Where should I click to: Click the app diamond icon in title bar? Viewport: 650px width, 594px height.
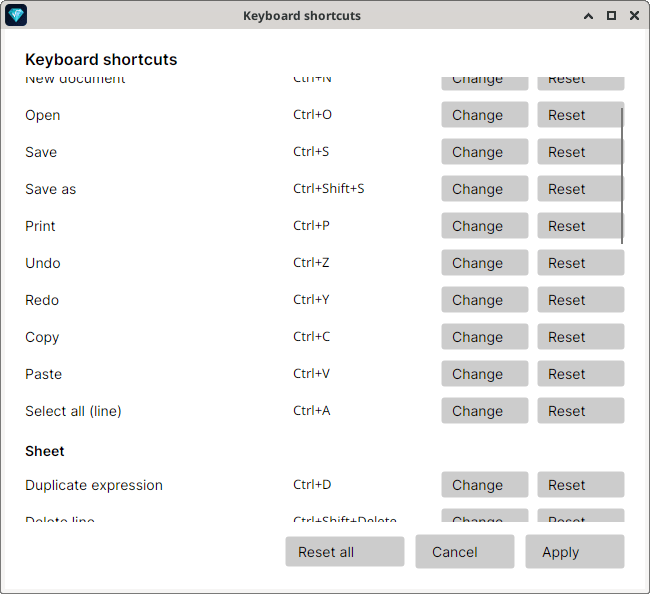point(16,15)
